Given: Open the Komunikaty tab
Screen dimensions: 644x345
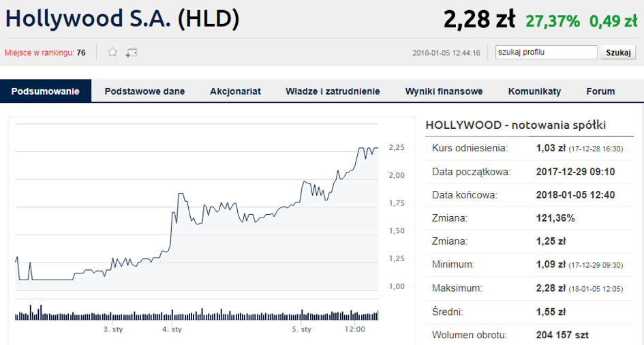Looking at the screenshot, I should click(534, 91).
